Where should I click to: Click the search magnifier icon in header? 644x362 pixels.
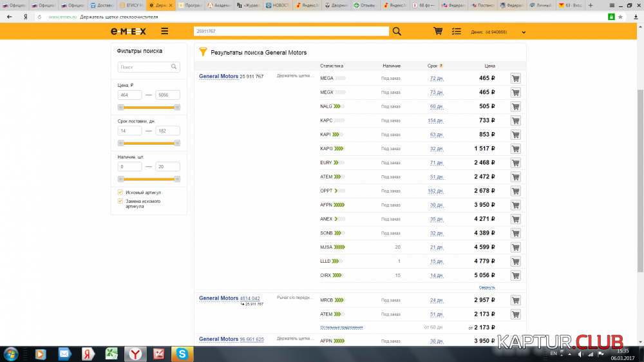397,31
